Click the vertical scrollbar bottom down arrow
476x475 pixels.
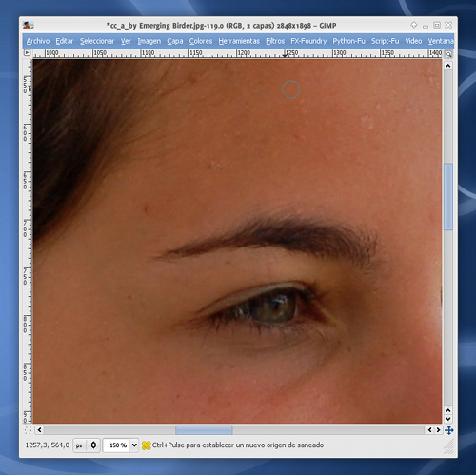[x=447, y=419]
